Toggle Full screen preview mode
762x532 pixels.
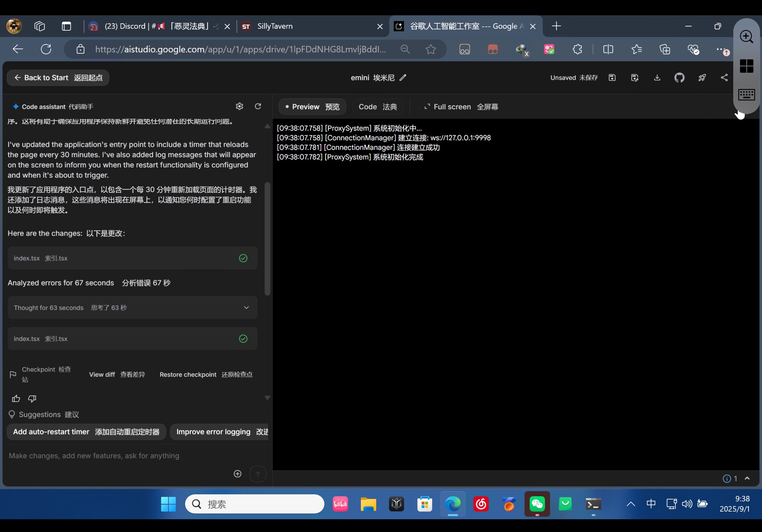click(461, 107)
